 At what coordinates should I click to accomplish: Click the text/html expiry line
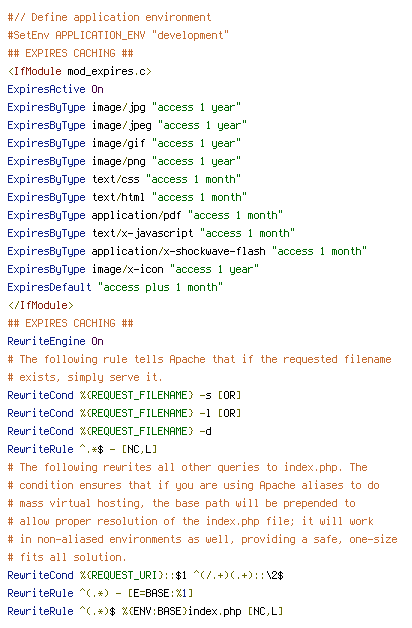[127, 197]
